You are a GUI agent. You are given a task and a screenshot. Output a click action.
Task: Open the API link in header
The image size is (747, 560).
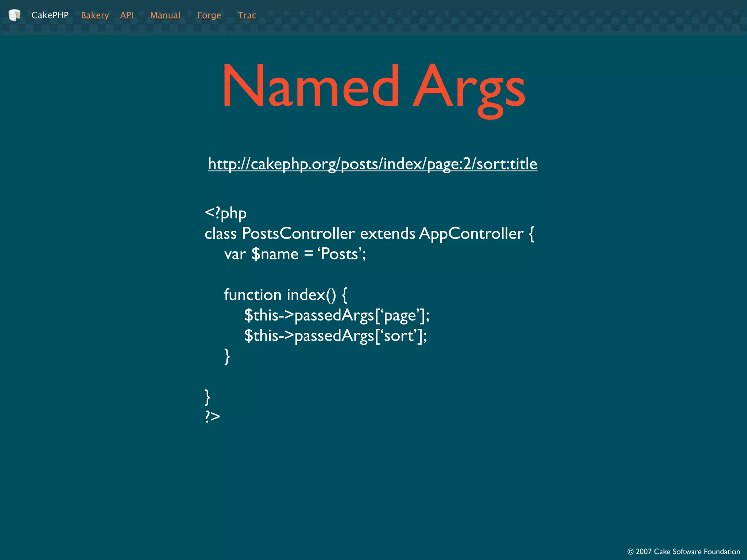click(x=127, y=15)
